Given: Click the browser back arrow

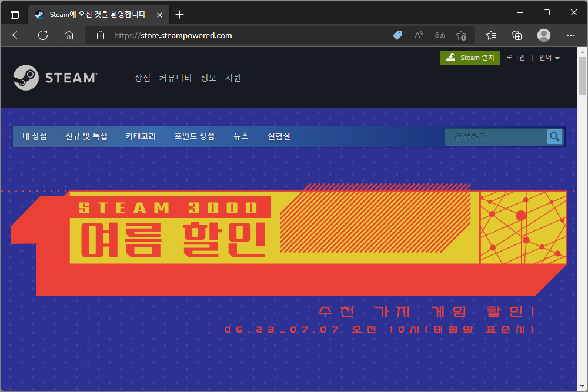Looking at the screenshot, I should 17,35.
